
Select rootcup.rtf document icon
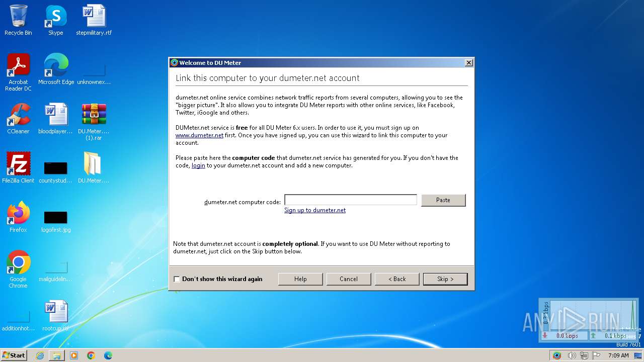pyautogui.click(x=56, y=316)
